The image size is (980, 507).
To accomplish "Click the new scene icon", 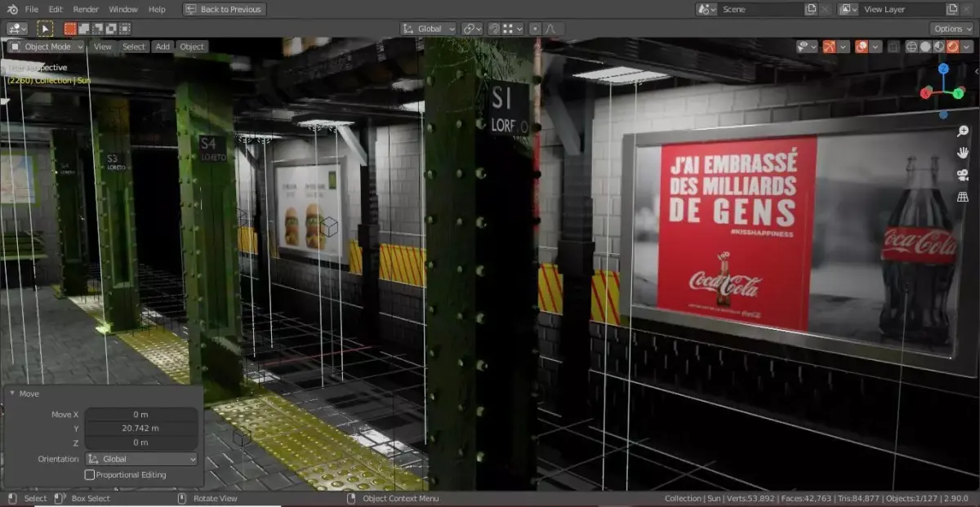I will [x=810, y=9].
